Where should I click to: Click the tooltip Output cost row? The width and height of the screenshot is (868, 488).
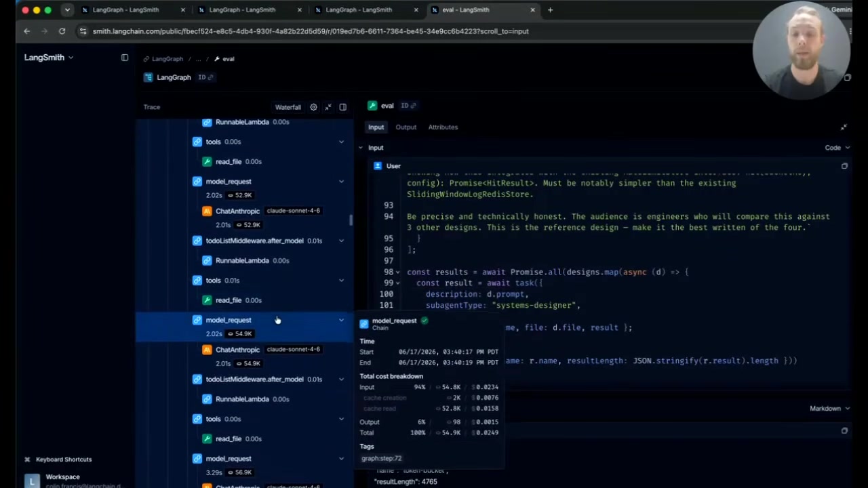click(429, 422)
